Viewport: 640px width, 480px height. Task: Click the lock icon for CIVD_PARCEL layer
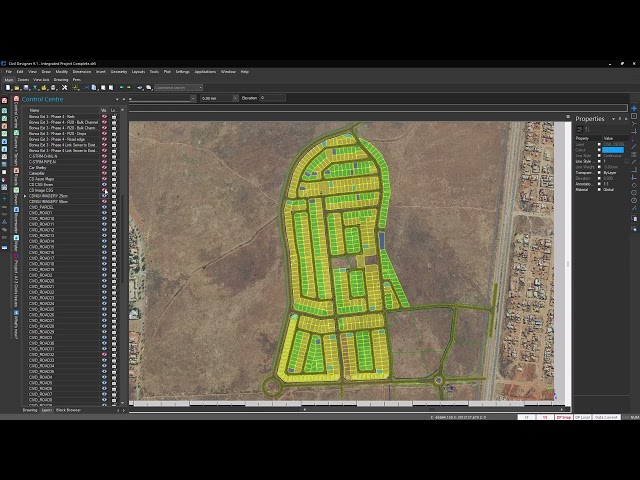114,207
